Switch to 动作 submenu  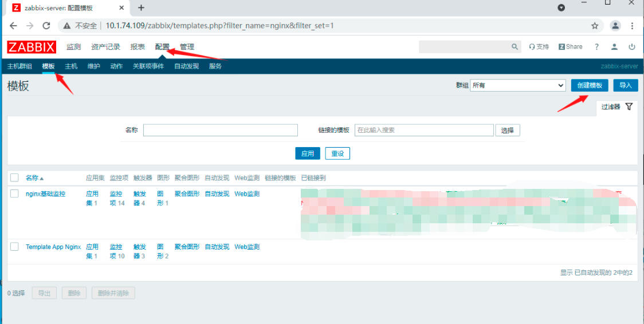point(116,66)
